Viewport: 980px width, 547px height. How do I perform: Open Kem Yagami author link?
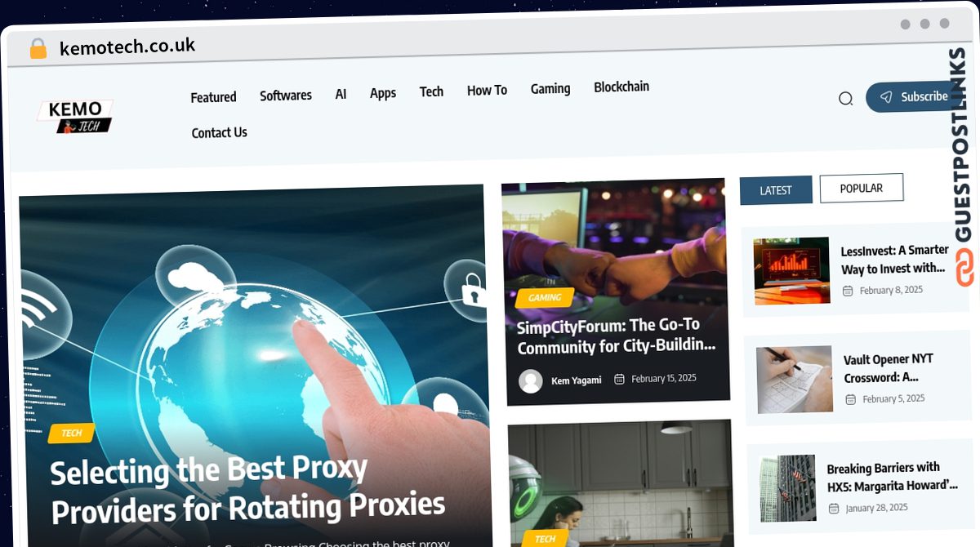(x=576, y=380)
